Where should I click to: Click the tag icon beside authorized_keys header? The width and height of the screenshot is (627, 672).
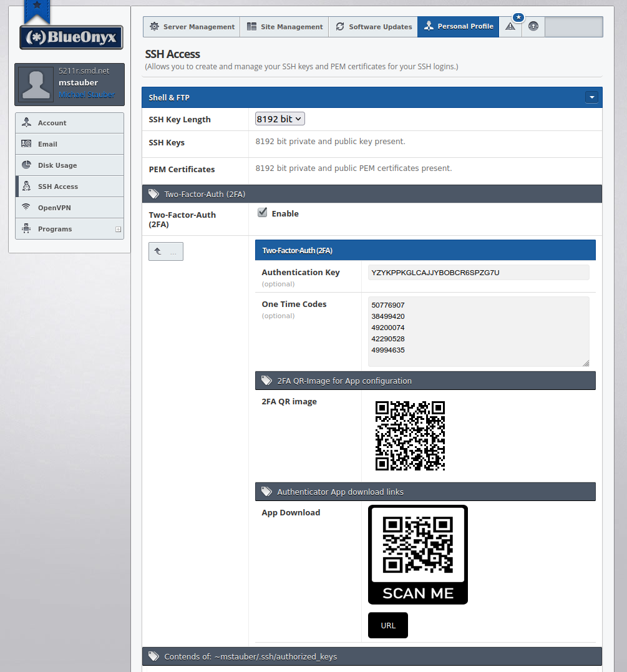click(x=153, y=656)
